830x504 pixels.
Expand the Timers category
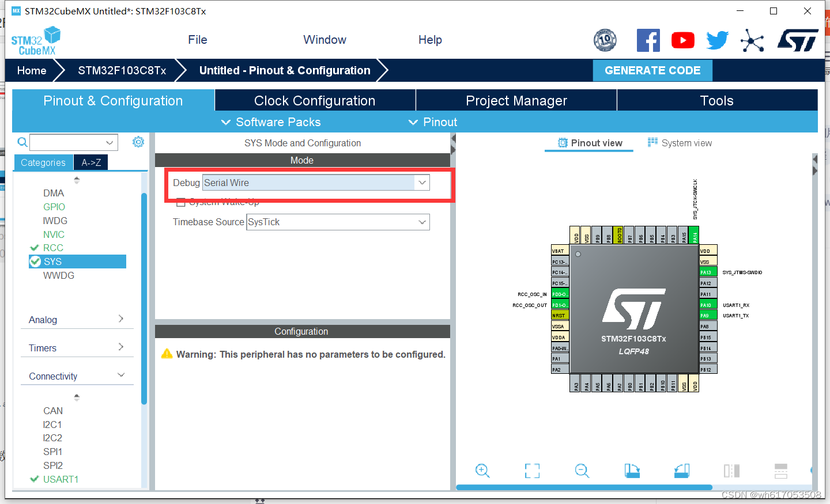pyautogui.click(x=77, y=348)
